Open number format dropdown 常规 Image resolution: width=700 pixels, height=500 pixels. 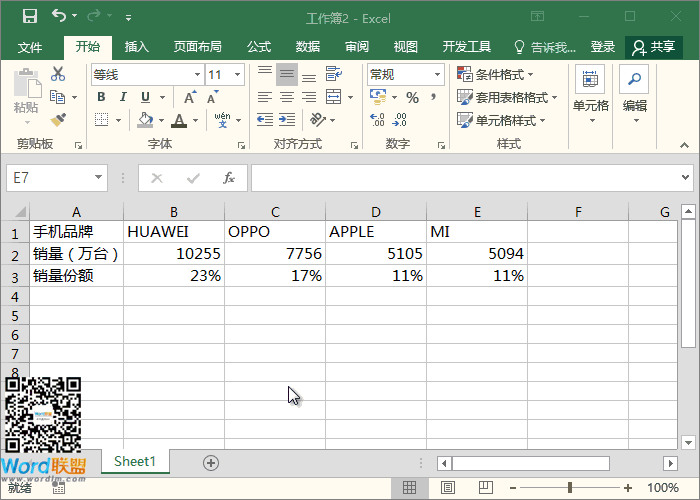(437, 75)
